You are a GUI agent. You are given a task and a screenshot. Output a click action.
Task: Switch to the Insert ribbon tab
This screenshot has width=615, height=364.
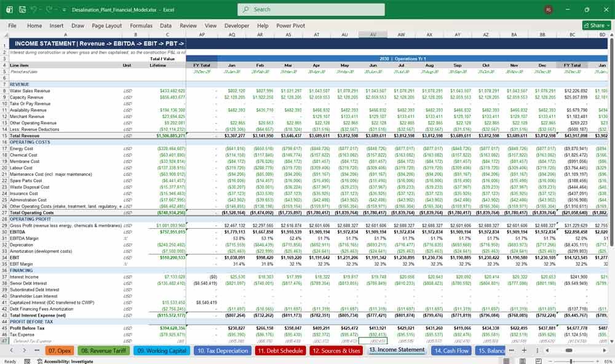click(x=57, y=25)
